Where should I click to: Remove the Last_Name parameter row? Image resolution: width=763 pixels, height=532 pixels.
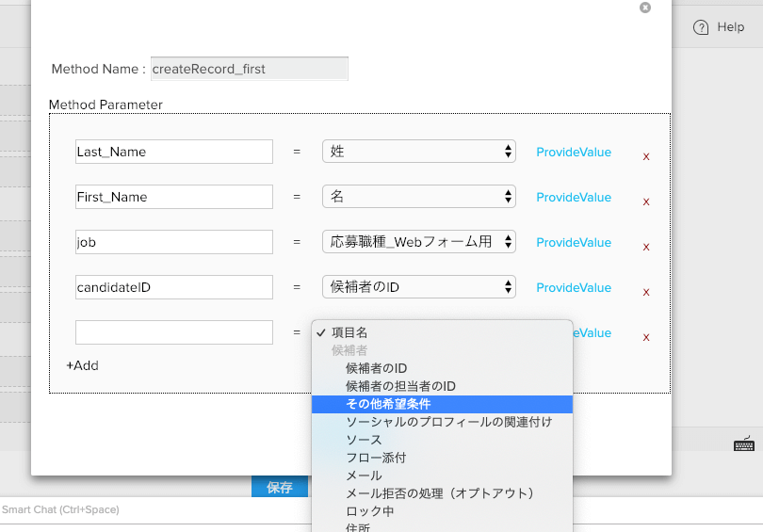pos(646,156)
